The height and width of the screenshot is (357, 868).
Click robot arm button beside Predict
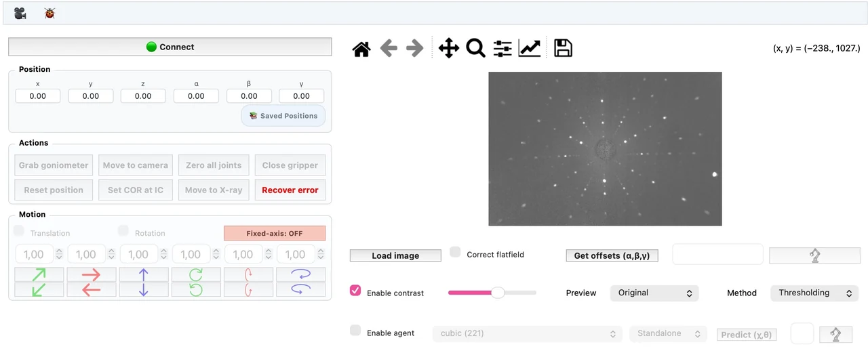click(835, 335)
